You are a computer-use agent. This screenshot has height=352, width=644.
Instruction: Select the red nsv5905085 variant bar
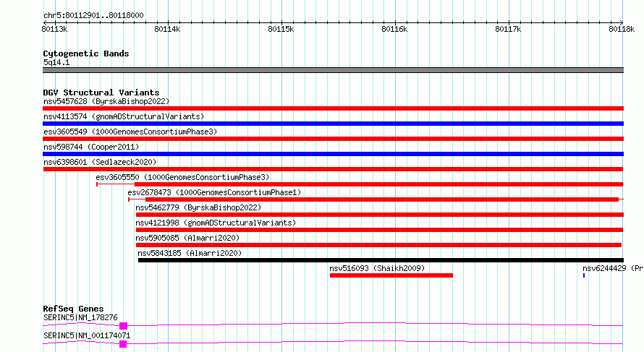click(378, 245)
